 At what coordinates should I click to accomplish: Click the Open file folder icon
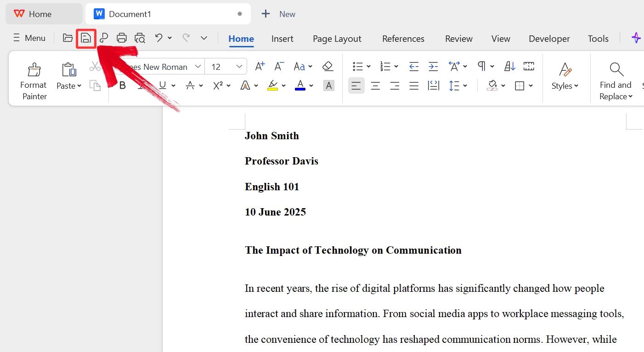coord(68,38)
